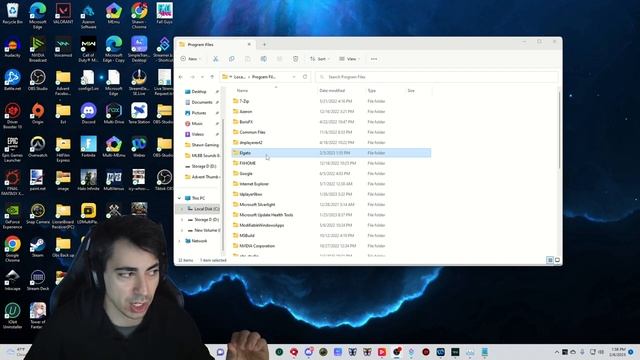Screen dimensions: 640x360
Task: Select Discord desktop shortcut
Action: coord(88,114)
